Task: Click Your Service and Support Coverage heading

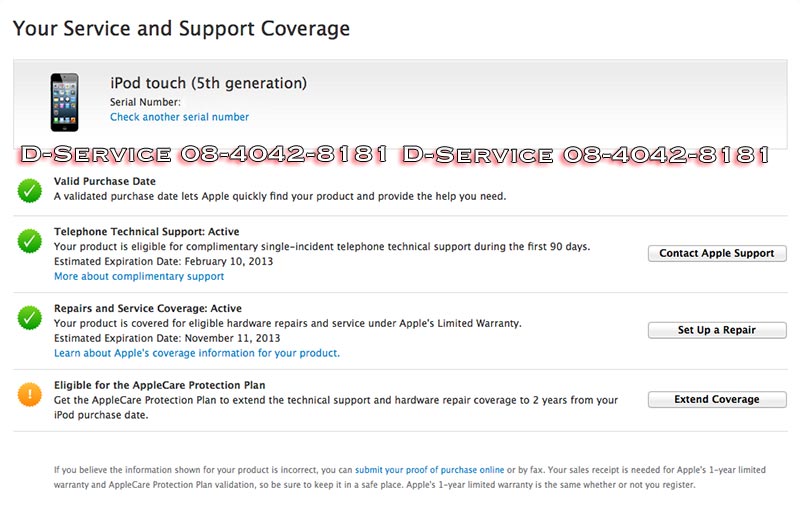Action: tap(181, 28)
